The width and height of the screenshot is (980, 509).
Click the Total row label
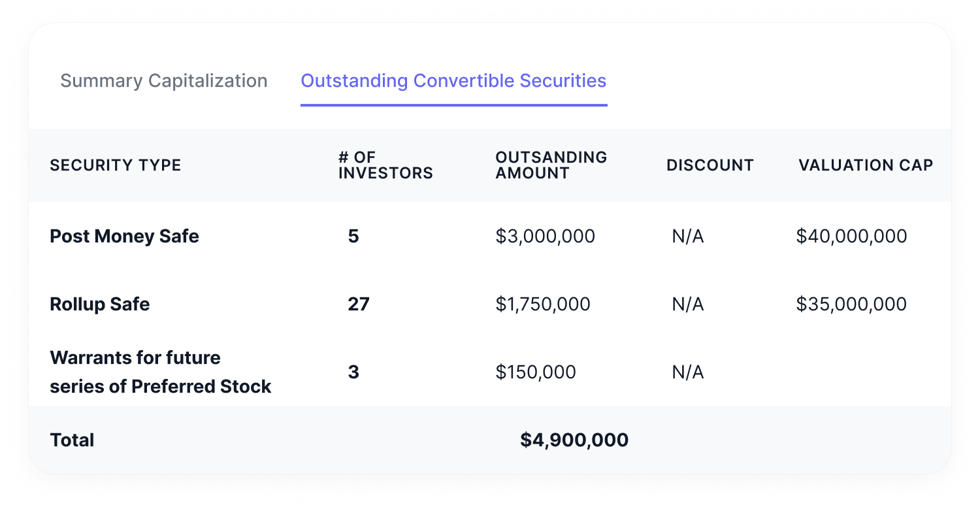pos(72,440)
